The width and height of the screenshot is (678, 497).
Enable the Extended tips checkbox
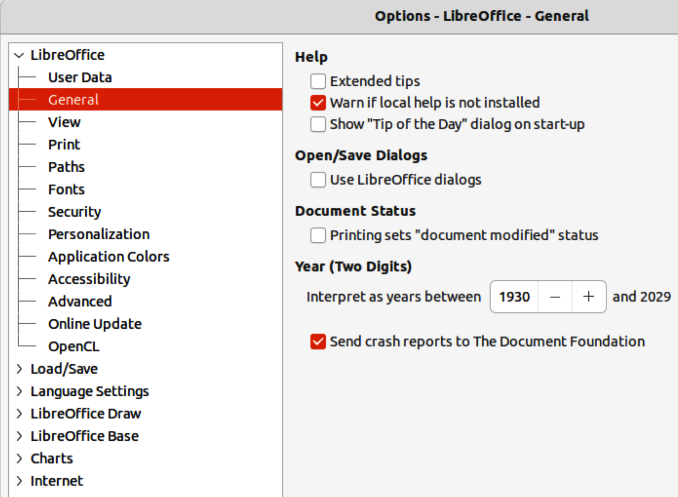coord(318,81)
